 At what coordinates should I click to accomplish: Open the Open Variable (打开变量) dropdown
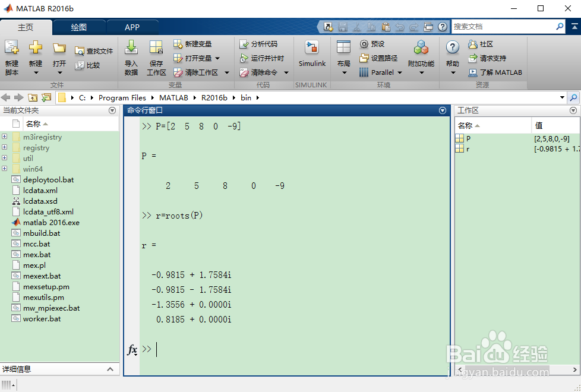pos(217,58)
